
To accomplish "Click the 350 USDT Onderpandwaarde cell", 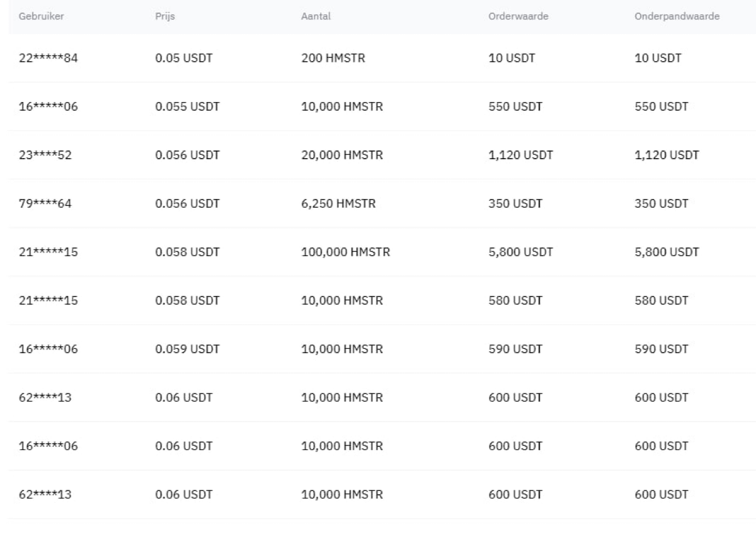I will click(661, 204).
